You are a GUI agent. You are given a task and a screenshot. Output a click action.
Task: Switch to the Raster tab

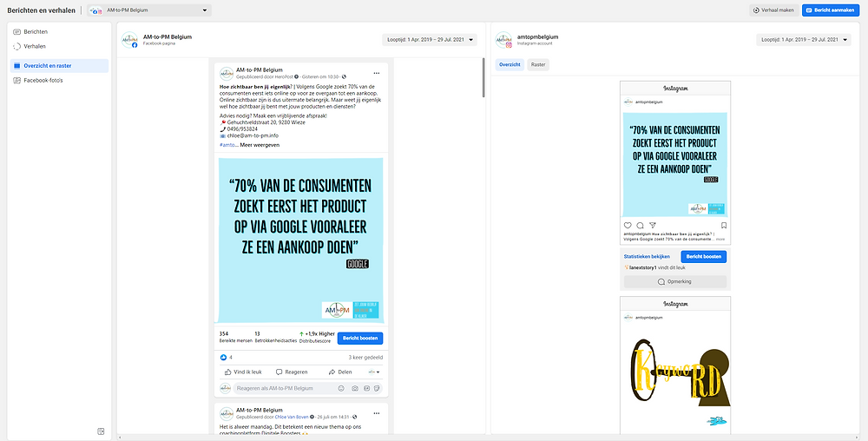(538, 65)
